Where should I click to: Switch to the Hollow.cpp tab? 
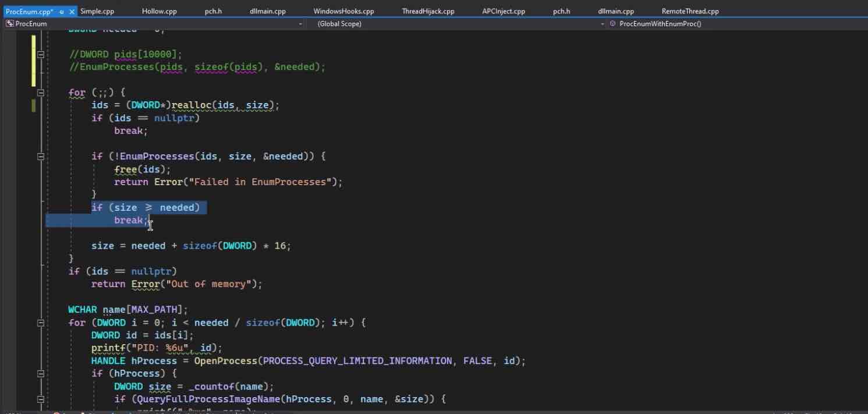[x=159, y=11]
